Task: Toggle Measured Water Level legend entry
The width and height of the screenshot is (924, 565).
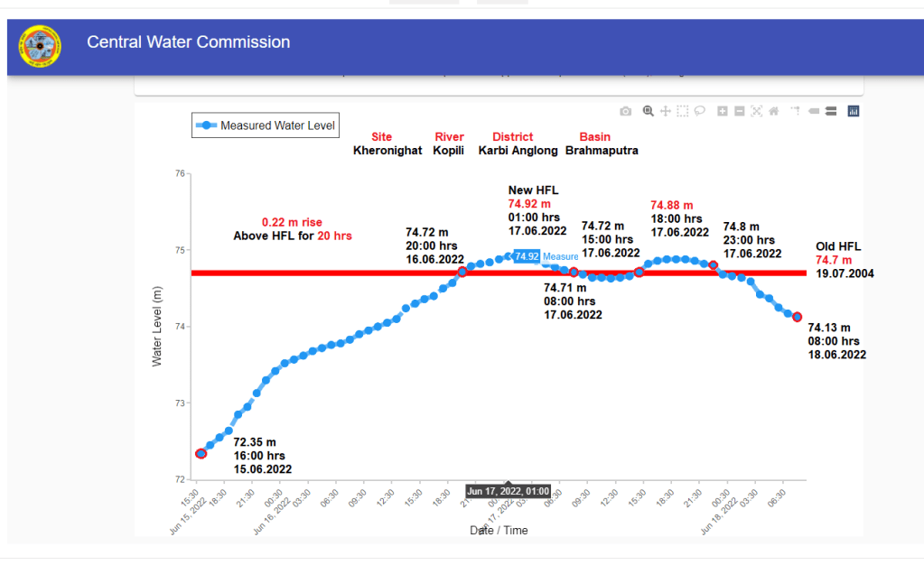Action: [266, 126]
